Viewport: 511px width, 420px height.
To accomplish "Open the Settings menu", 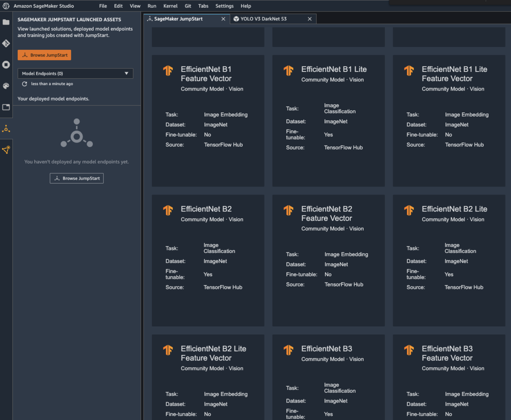I will coord(224,6).
